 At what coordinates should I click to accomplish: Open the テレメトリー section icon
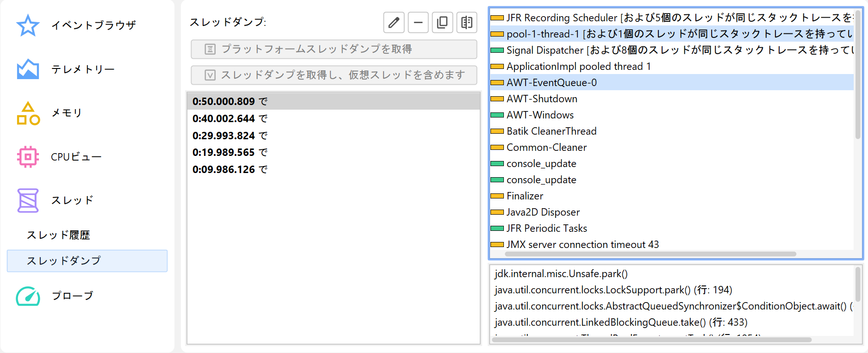[28, 69]
